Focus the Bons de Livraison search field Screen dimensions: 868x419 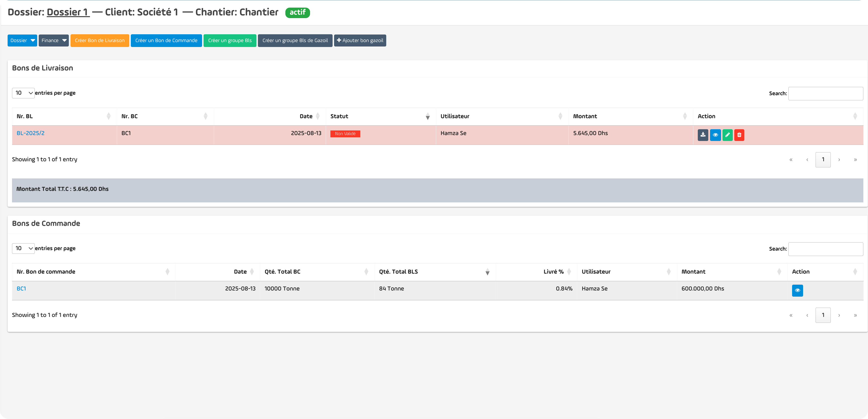[825, 94]
